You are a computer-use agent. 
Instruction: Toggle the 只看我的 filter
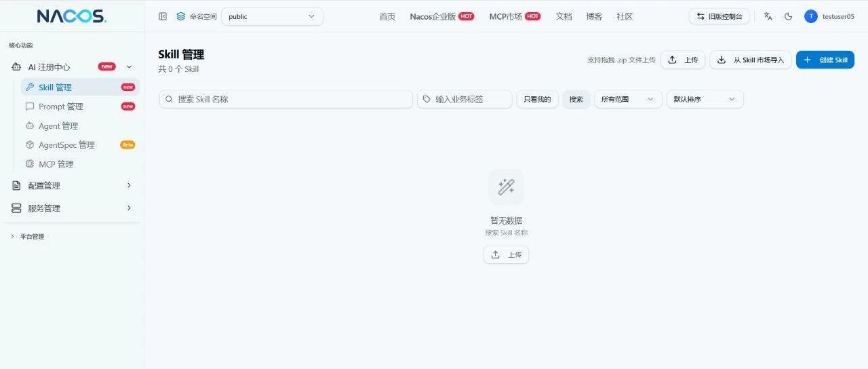point(538,99)
